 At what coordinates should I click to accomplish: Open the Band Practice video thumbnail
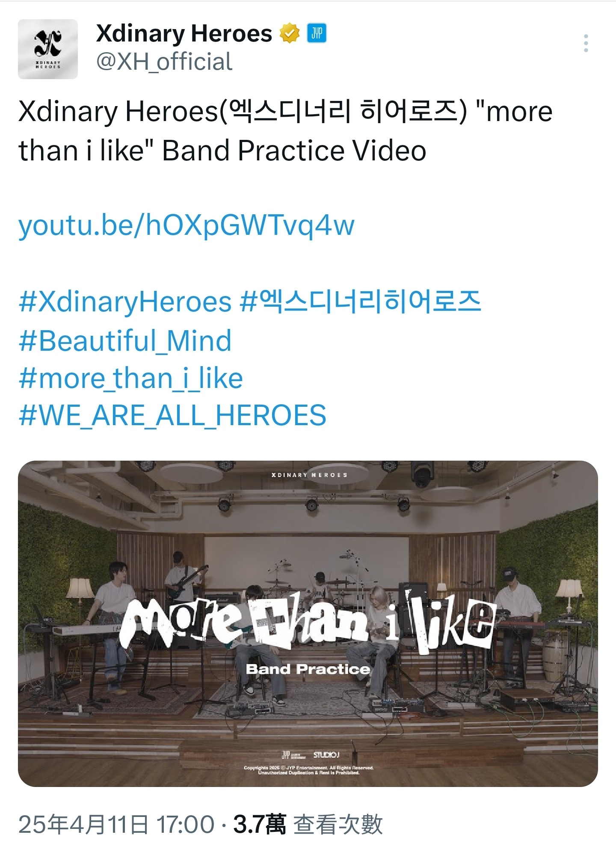[x=308, y=624]
